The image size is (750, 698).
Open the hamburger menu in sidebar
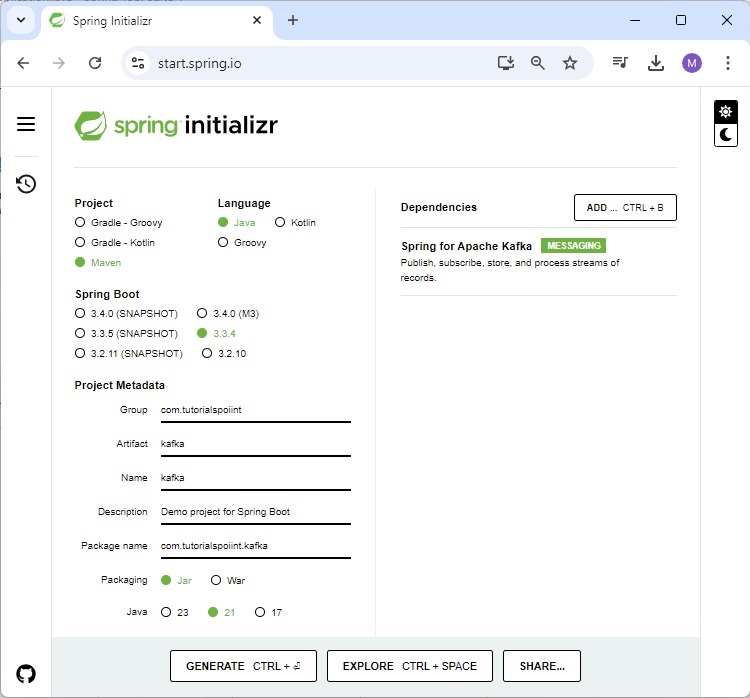[x=26, y=124]
